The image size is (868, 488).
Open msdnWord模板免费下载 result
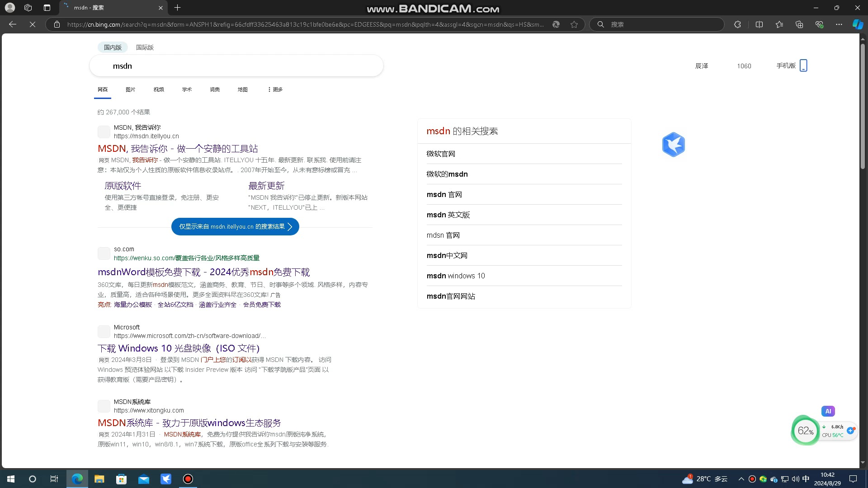coord(204,272)
